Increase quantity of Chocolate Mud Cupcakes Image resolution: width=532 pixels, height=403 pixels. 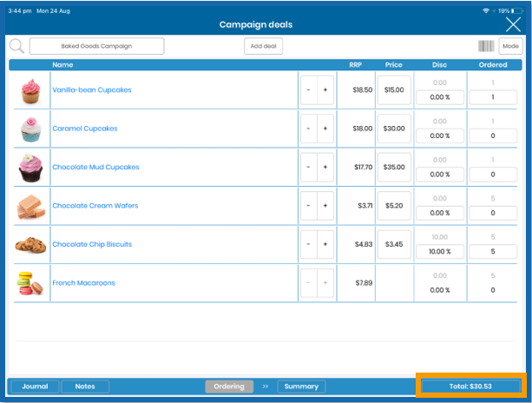[x=325, y=167]
